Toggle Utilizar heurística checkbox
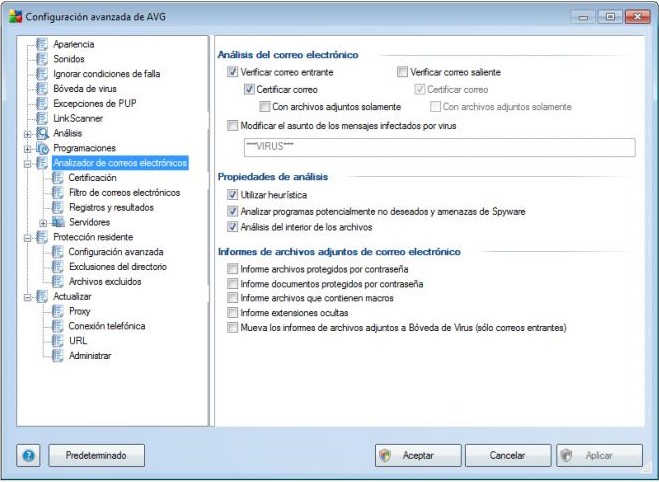659x482 pixels. 232,195
